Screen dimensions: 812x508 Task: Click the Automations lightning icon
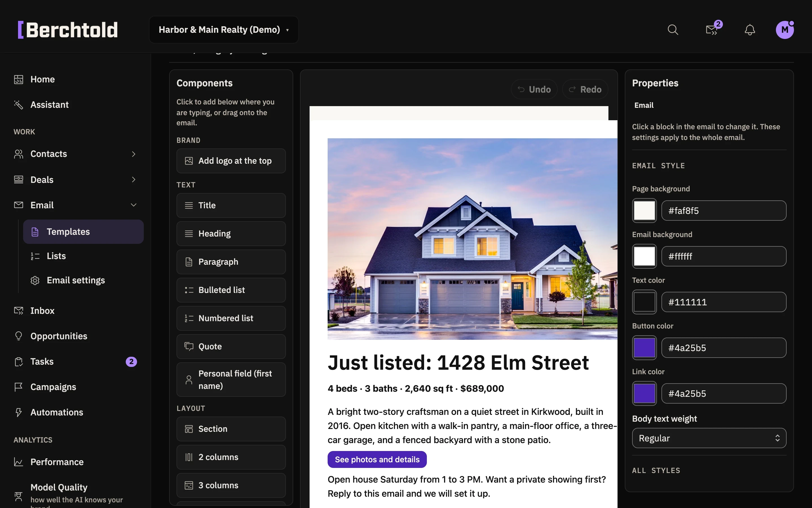19,412
